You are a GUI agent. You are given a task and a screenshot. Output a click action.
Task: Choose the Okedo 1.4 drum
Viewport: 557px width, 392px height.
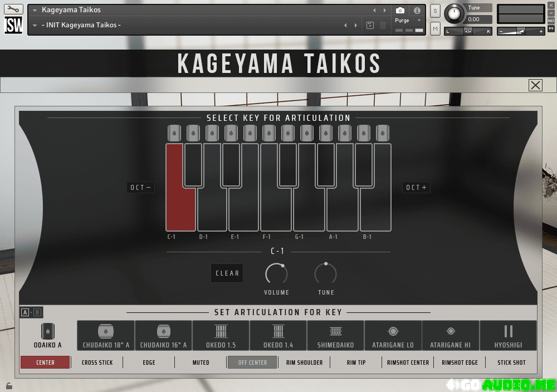(278, 336)
